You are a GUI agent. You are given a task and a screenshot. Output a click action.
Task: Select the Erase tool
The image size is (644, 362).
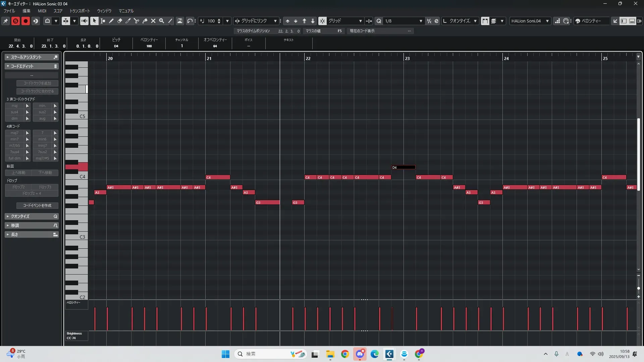click(120, 21)
